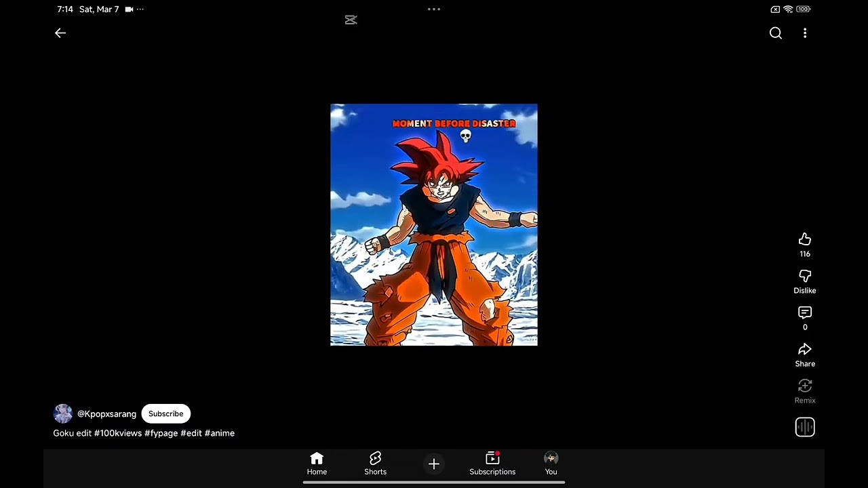Tap the bottom navigation gesture bar

pos(434,483)
